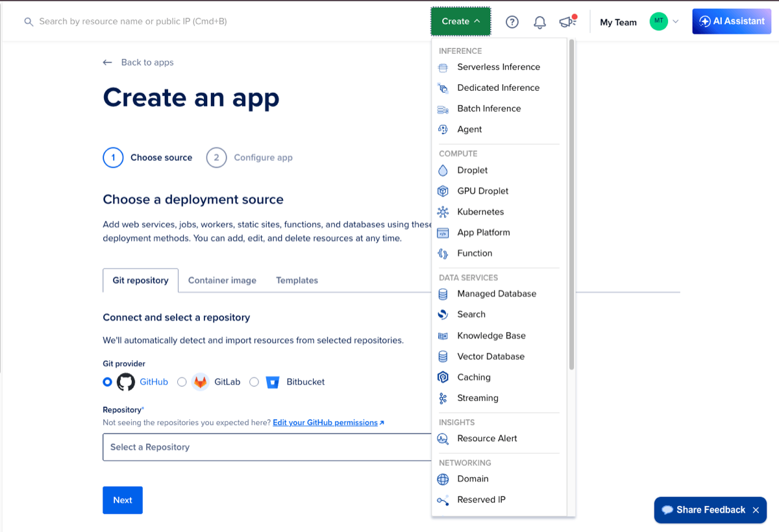
Task: Open Edit your GitHub permissions link
Action: tap(328, 422)
